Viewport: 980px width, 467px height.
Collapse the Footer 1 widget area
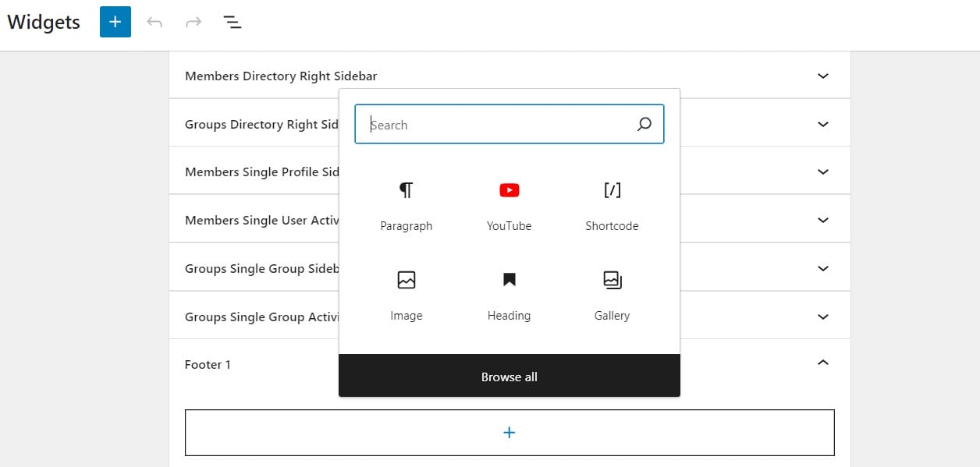[822, 363]
